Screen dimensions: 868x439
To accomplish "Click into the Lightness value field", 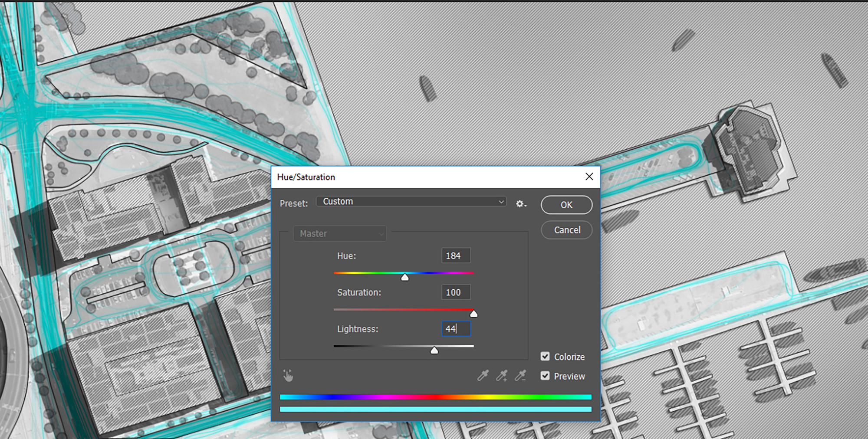I will [456, 329].
